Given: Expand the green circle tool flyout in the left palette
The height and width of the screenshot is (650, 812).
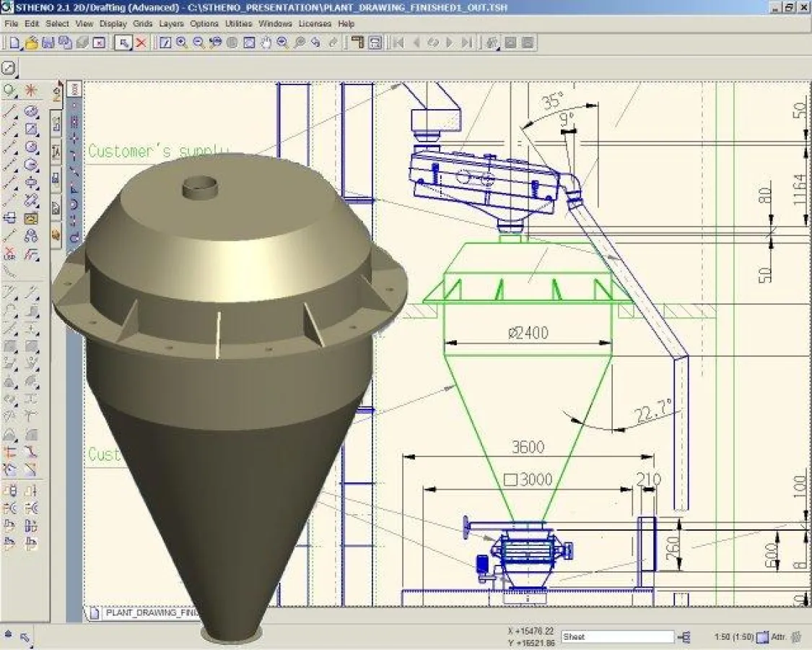Looking at the screenshot, I should (x=9, y=90).
